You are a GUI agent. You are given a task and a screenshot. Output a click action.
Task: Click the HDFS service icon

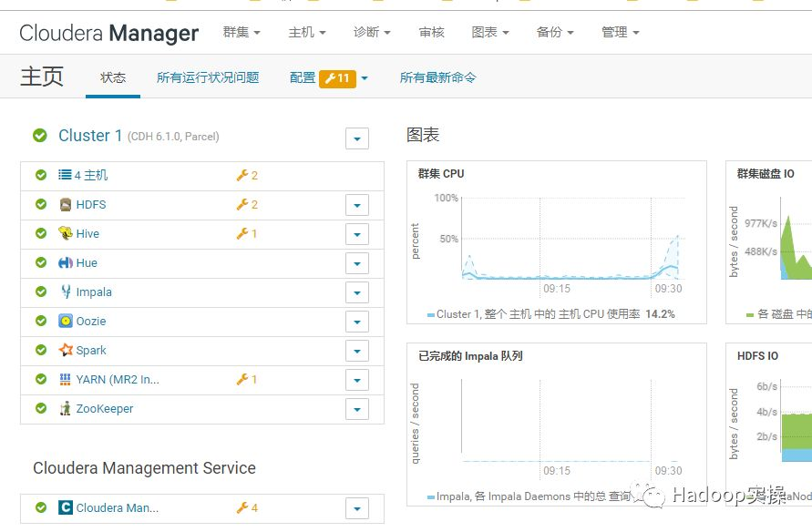(x=66, y=204)
